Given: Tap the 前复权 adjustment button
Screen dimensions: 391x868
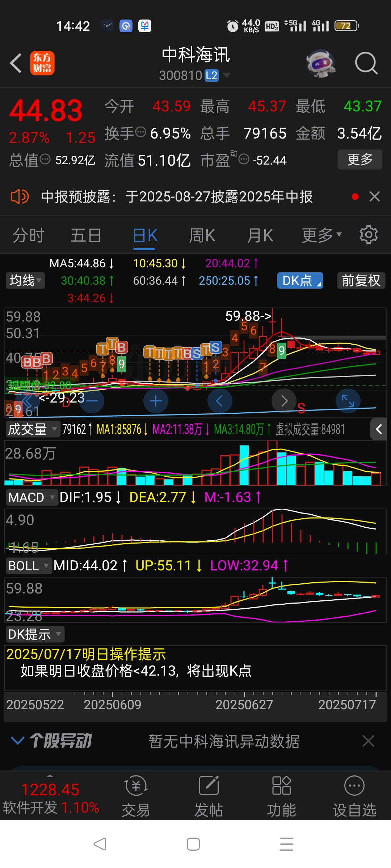Looking at the screenshot, I should pos(361,281).
